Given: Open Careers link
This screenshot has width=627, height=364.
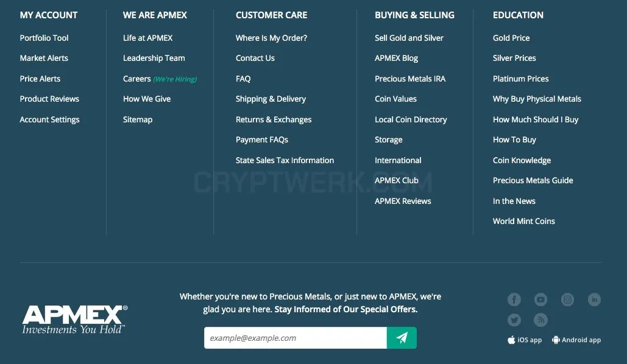Looking at the screenshot, I should tap(136, 79).
